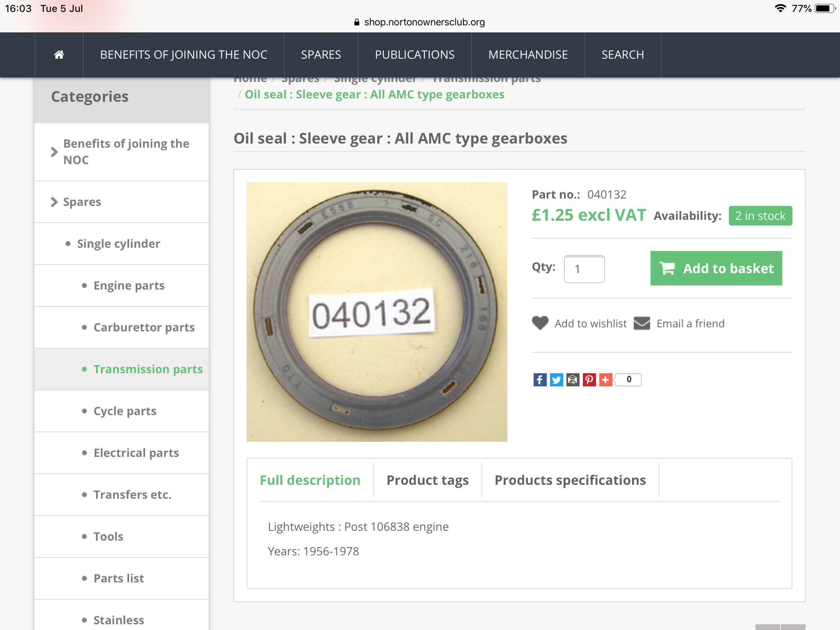840x630 pixels.
Task: Switch to Product tags tab
Action: coord(427,480)
